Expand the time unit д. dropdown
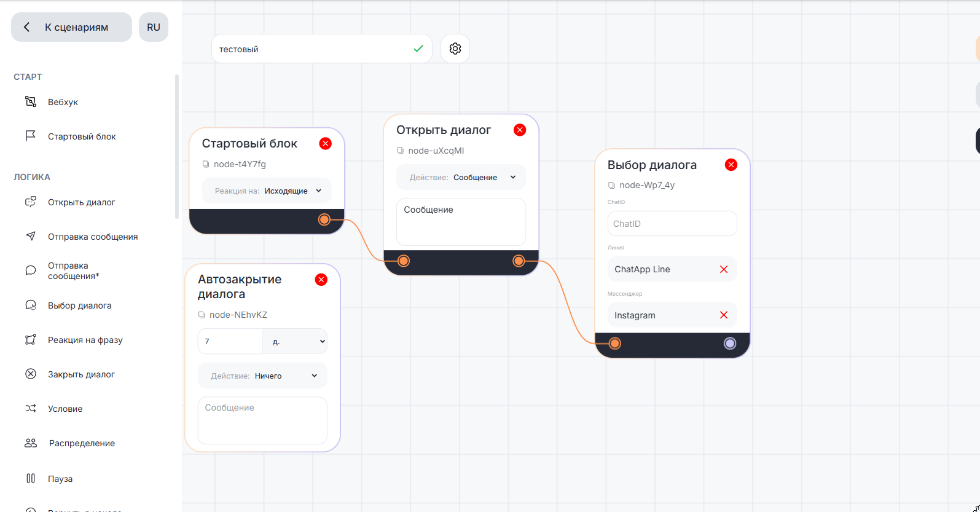The height and width of the screenshot is (512, 980). [x=295, y=341]
